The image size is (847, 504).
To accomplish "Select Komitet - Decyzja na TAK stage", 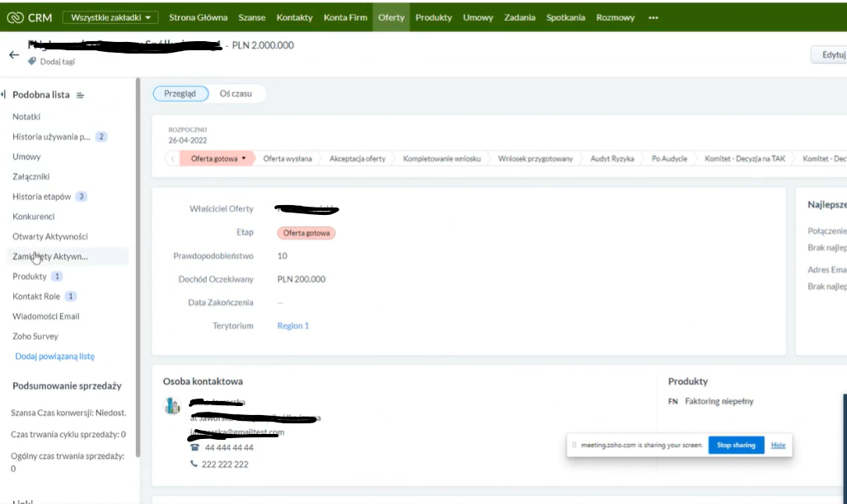I will [x=745, y=159].
